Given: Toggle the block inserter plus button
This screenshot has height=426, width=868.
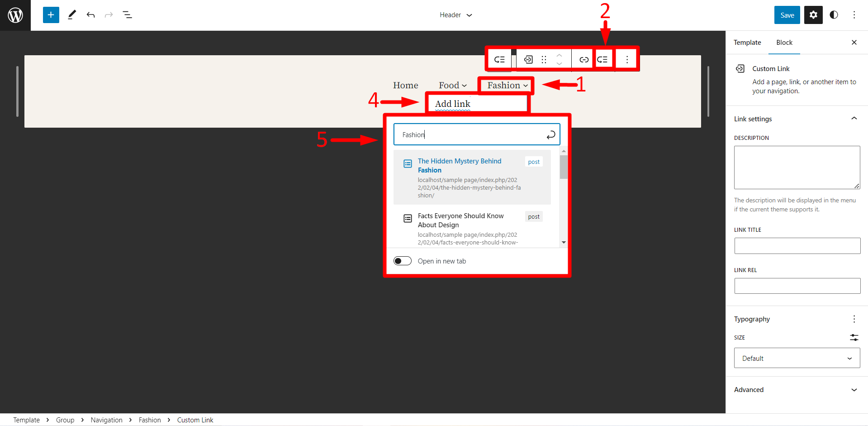Looking at the screenshot, I should click(51, 15).
